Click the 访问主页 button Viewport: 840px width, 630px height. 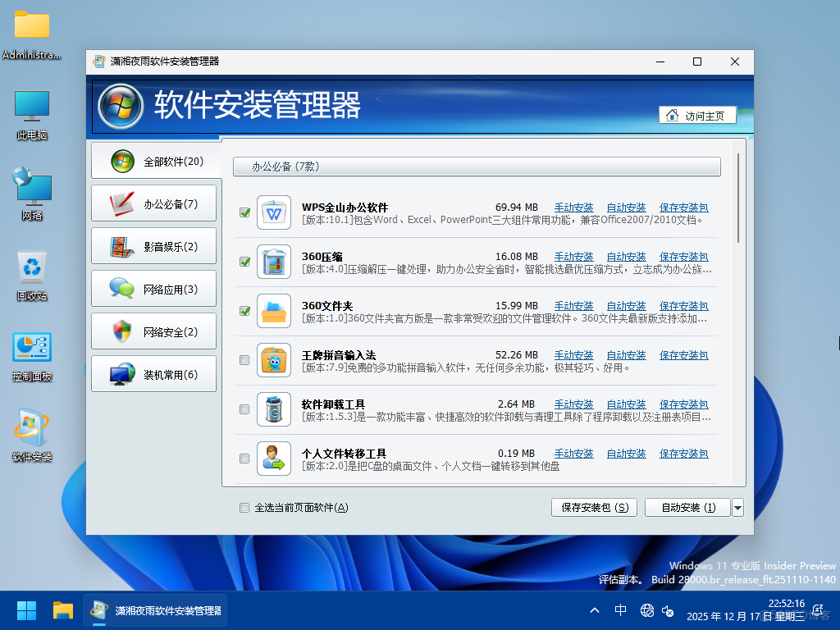pyautogui.click(x=696, y=115)
